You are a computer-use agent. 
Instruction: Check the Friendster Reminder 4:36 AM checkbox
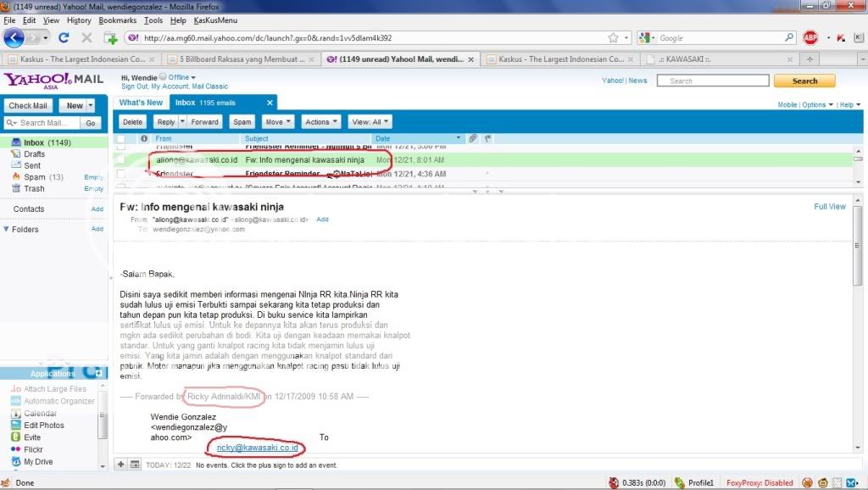121,173
